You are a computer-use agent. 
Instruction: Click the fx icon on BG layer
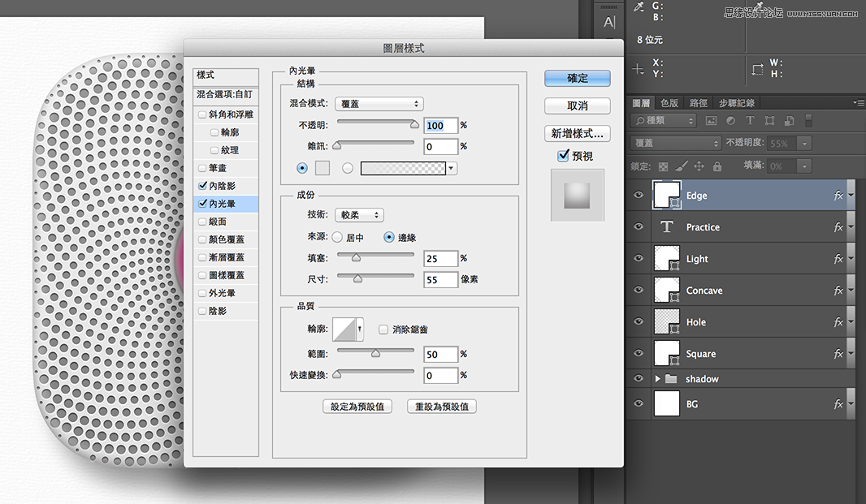[838, 404]
